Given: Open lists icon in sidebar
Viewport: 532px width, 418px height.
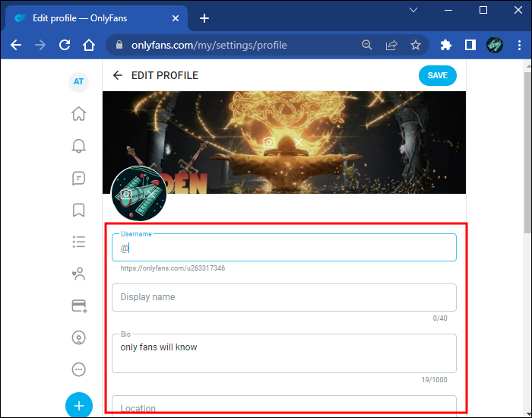Looking at the screenshot, I should click(x=79, y=242).
